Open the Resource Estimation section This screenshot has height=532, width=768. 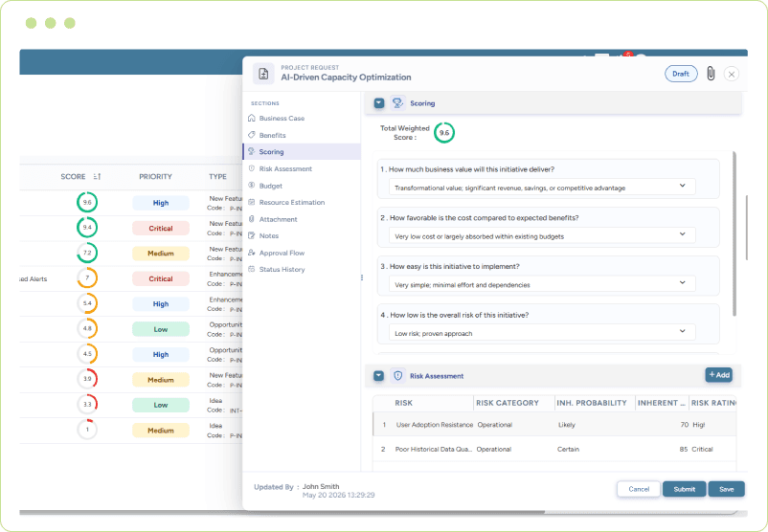[302, 202]
